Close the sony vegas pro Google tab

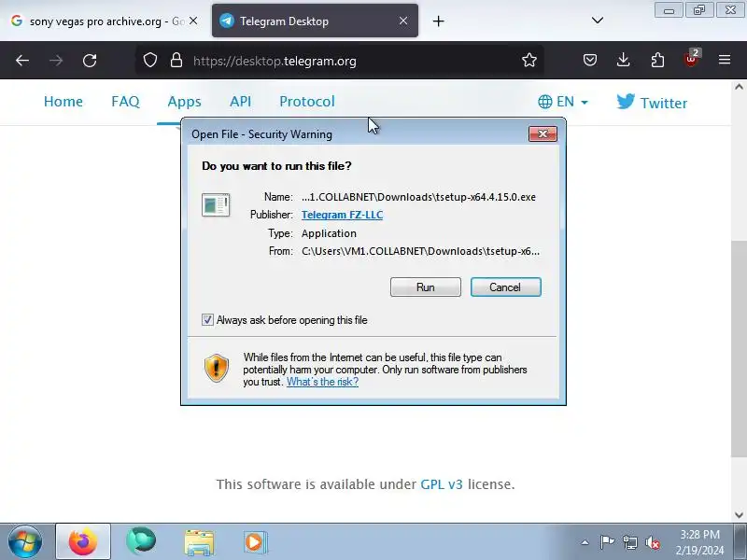(x=193, y=21)
